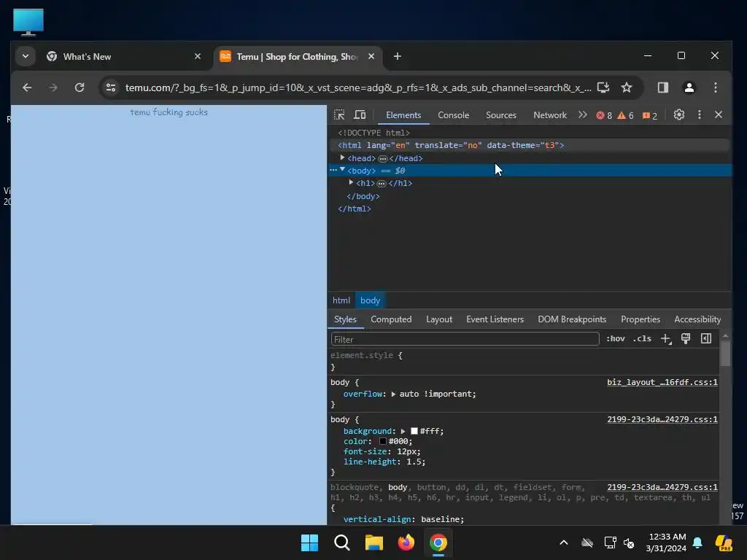Select the closing html tag line

[354, 209]
